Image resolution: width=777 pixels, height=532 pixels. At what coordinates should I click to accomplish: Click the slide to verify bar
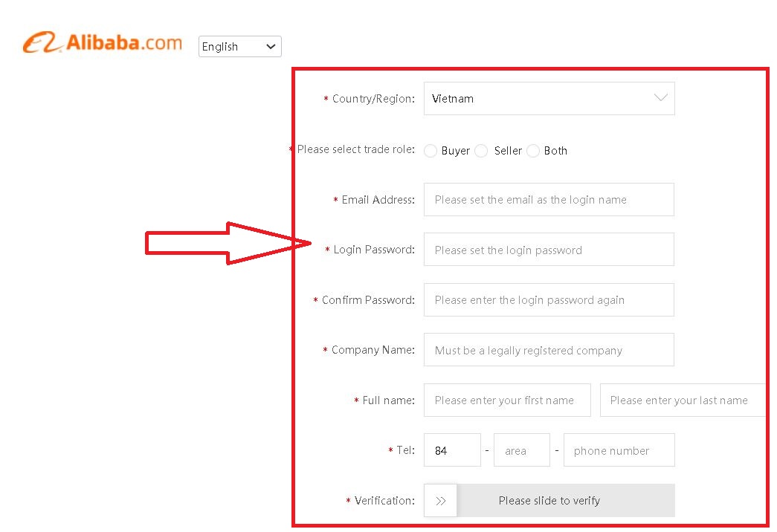565,501
